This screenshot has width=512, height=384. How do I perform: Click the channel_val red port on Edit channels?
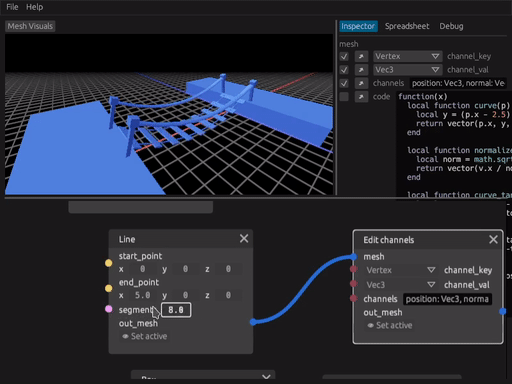(x=354, y=284)
